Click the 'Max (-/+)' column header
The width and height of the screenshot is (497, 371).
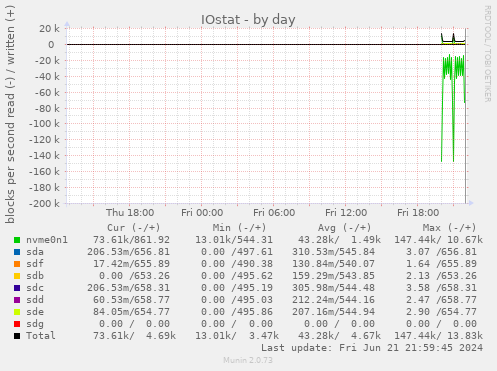[450, 228]
